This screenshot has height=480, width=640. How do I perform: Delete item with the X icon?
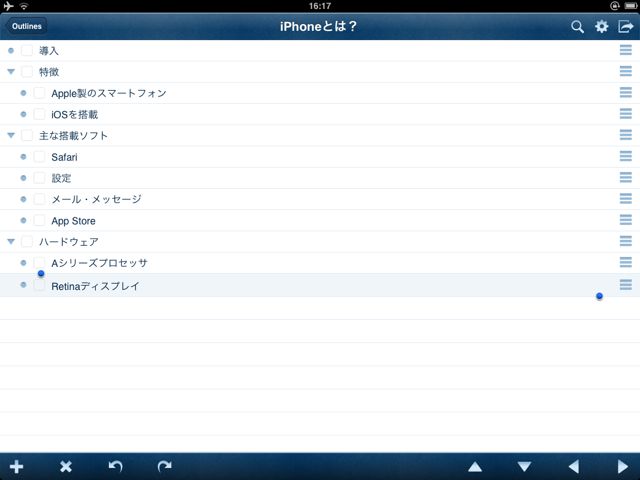point(66,466)
